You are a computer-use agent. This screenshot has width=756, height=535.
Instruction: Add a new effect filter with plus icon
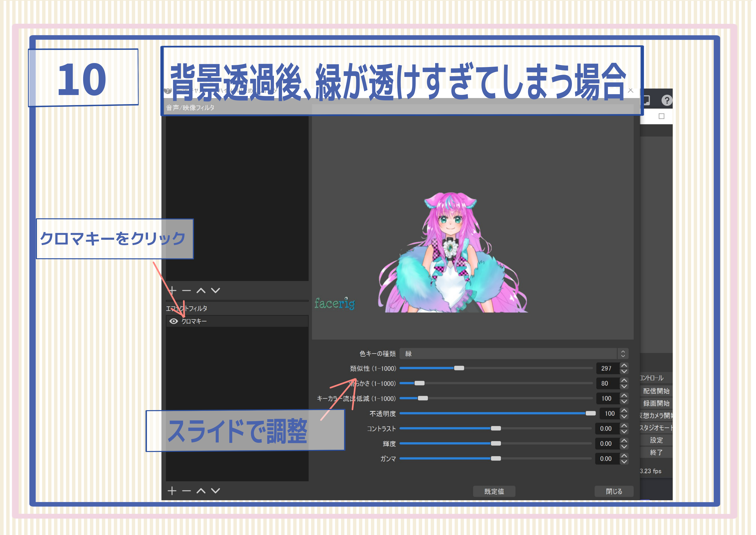[172, 491]
